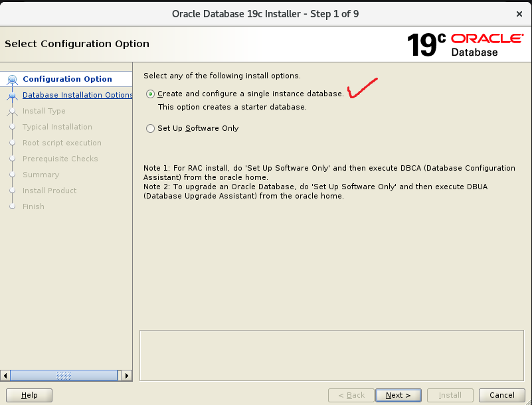Image resolution: width=532 pixels, height=405 pixels.
Task: Click the Next > button
Action: 399,395
